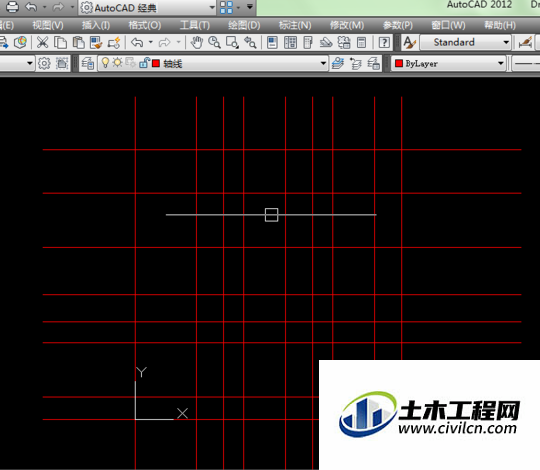Screen dimensions: 540x470
Task: Click the Copy icon in standard toolbar
Action: coord(61,43)
